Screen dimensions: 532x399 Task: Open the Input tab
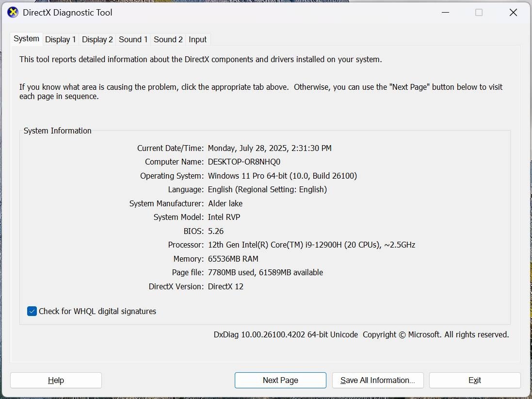(198, 39)
